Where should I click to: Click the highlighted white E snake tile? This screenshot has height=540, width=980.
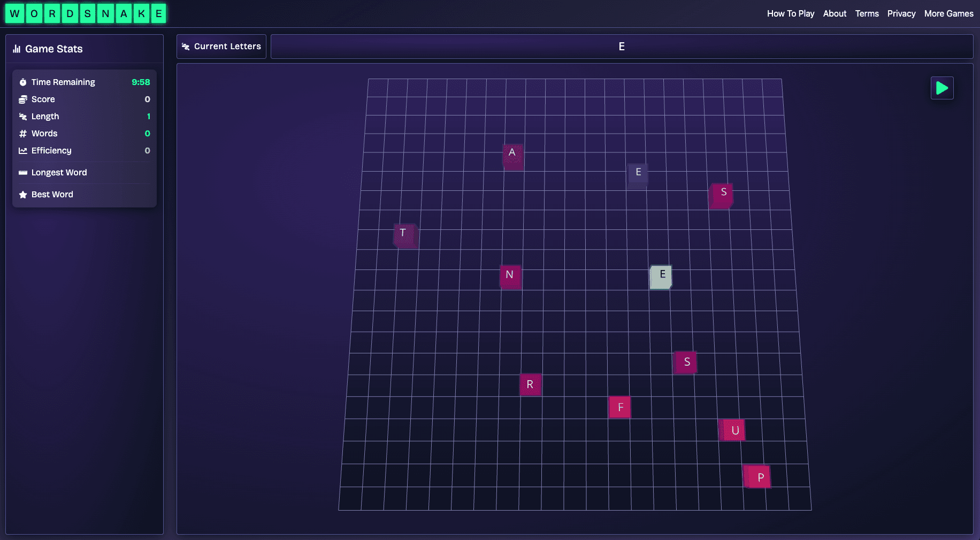click(x=661, y=277)
